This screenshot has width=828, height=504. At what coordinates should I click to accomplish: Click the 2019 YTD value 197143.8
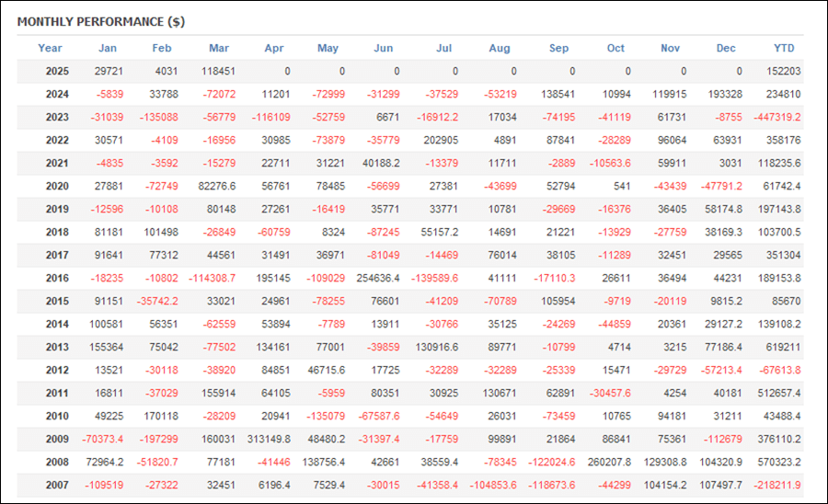[779, 209]
